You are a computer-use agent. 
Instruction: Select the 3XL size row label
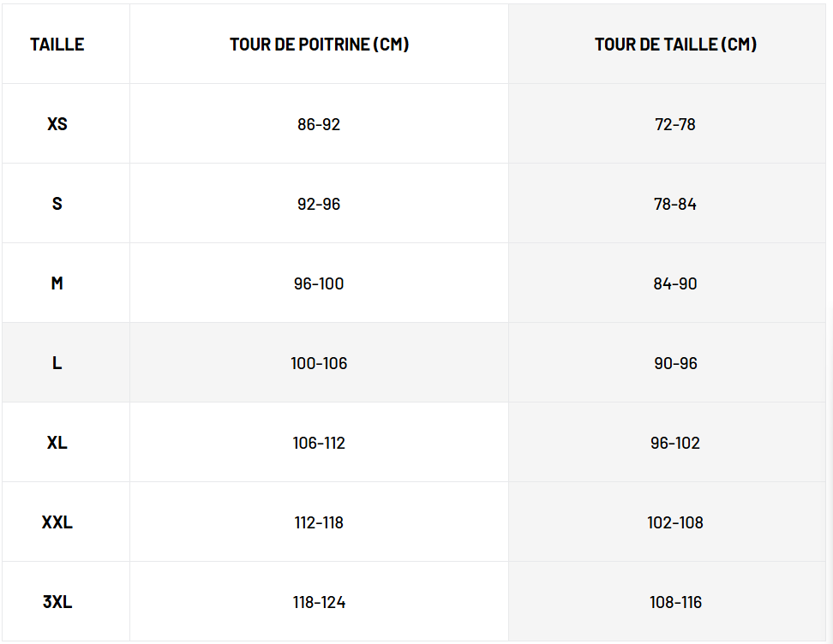[57, 602]
